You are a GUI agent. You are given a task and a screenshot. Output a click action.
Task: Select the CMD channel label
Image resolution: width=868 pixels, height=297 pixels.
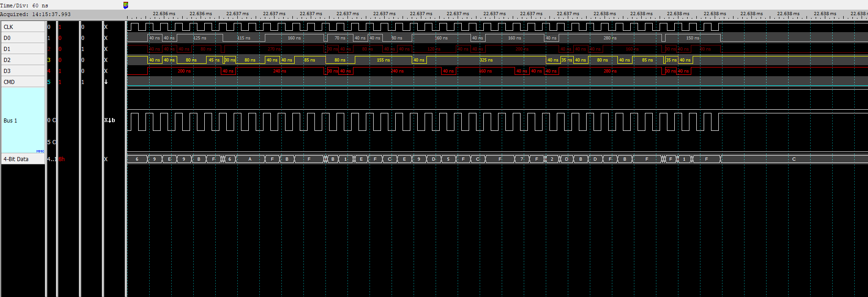23,82
